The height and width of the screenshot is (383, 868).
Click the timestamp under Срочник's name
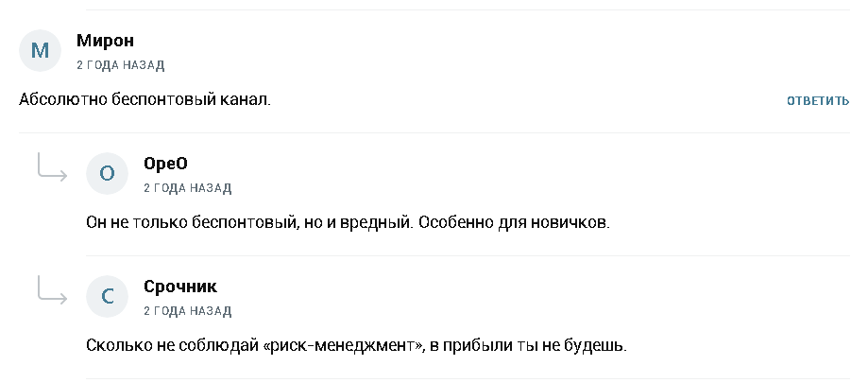(x=187, y=311)
